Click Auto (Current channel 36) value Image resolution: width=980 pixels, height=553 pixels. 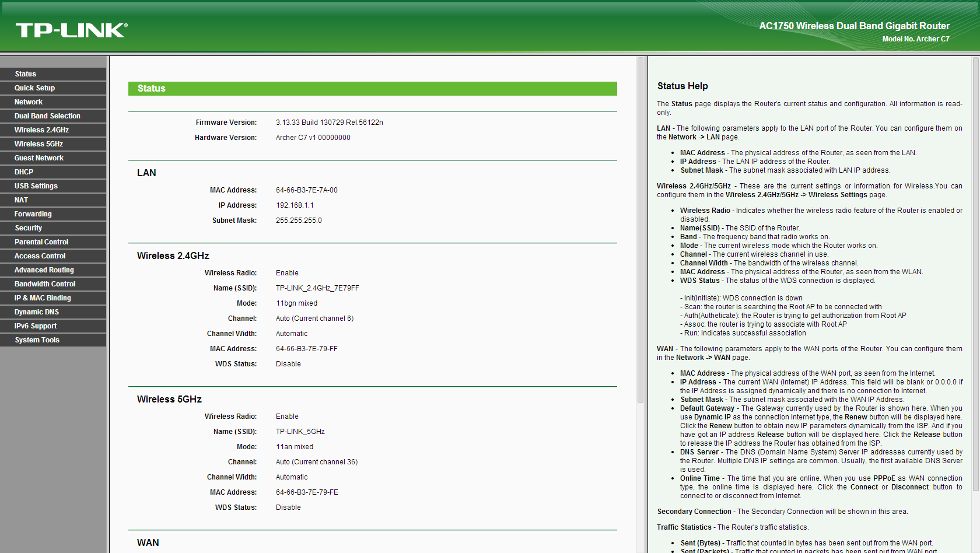click(317, 462)
